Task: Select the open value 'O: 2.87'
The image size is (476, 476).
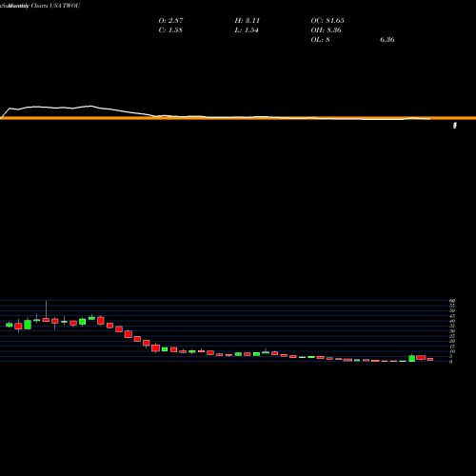Action: tap(170, 21)
